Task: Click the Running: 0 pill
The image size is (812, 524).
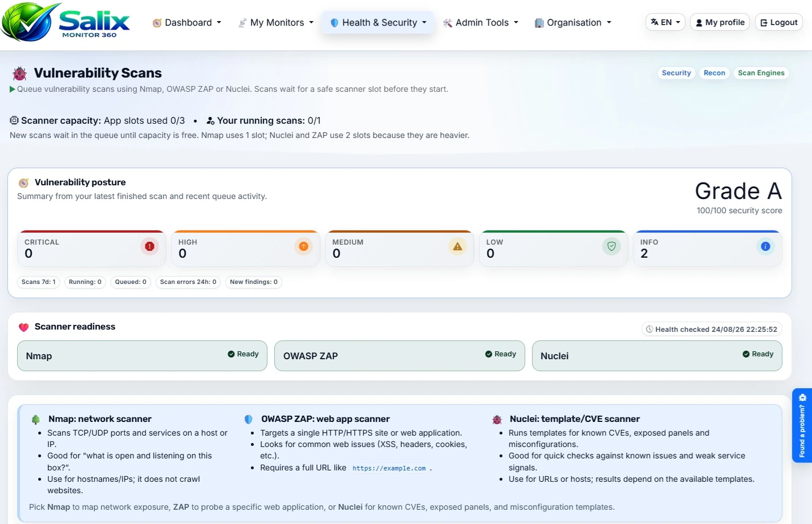Action: pos(85,282)
